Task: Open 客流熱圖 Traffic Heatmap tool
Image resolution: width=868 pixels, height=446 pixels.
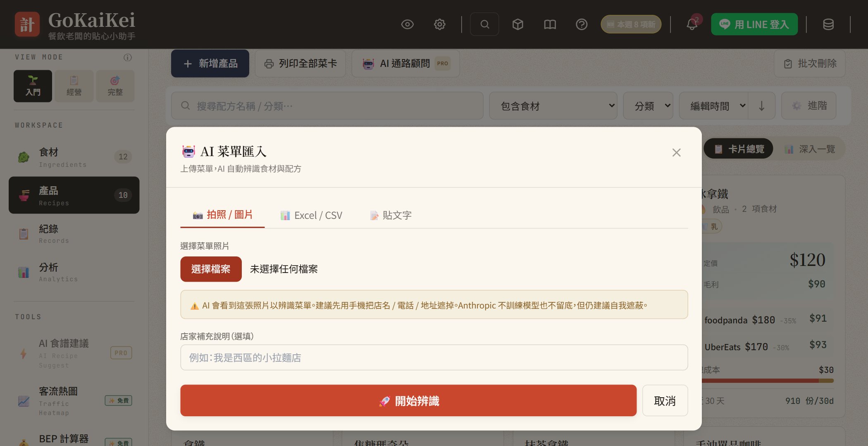Action: 74,401
